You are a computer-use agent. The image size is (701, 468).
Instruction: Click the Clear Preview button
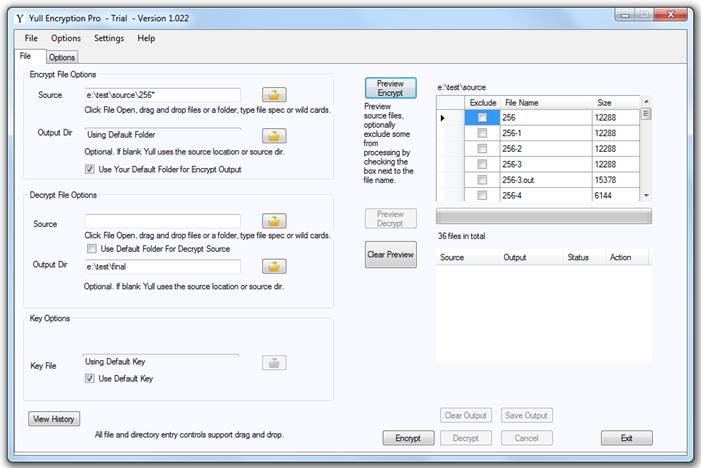point(390,255)
